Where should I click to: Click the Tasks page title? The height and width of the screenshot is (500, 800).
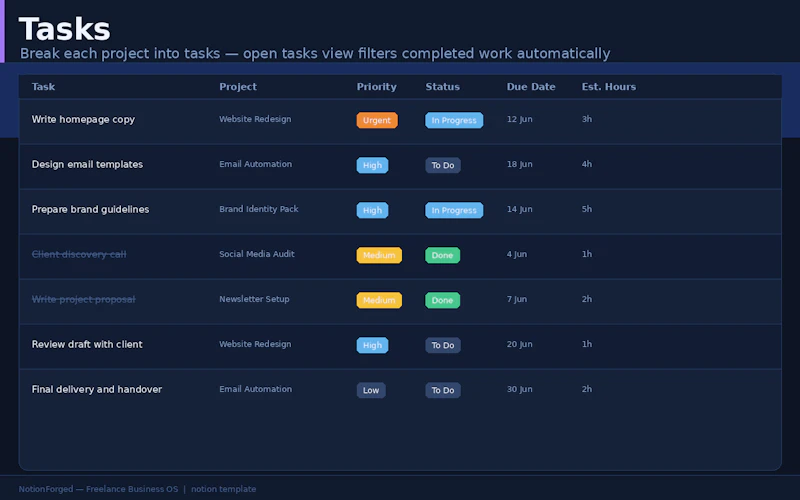click(x=64, y=29)
